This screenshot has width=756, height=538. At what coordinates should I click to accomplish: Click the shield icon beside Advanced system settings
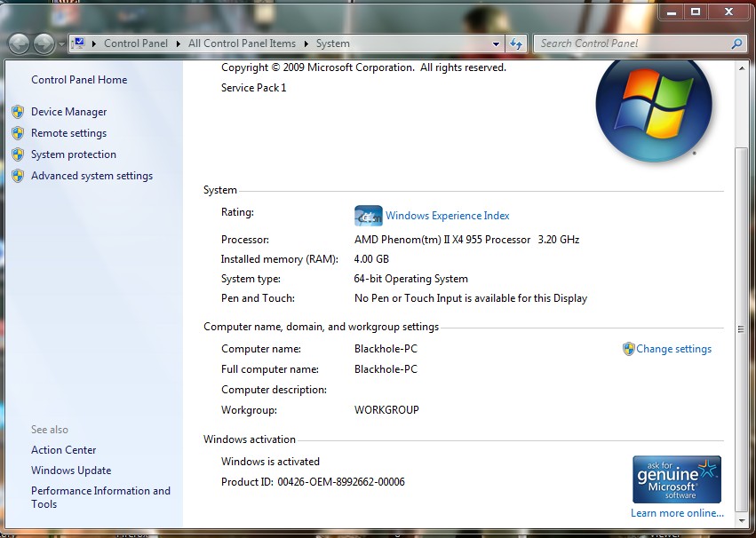coord(18,176)
